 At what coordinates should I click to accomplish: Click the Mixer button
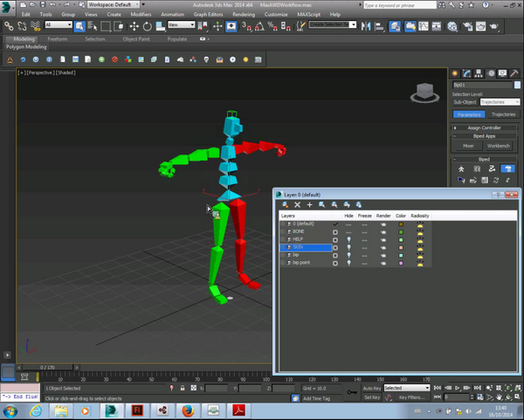click(x=468, y=146)
